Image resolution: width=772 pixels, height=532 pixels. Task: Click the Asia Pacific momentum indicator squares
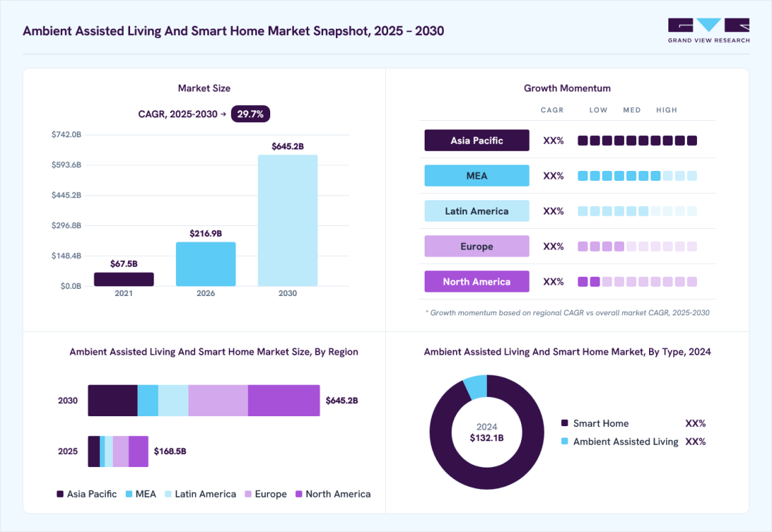(x=637, y=141)
